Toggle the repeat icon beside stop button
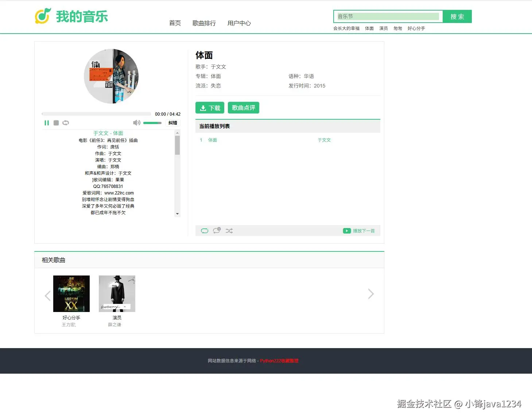The image size is (532, 420). pos(66,123)
